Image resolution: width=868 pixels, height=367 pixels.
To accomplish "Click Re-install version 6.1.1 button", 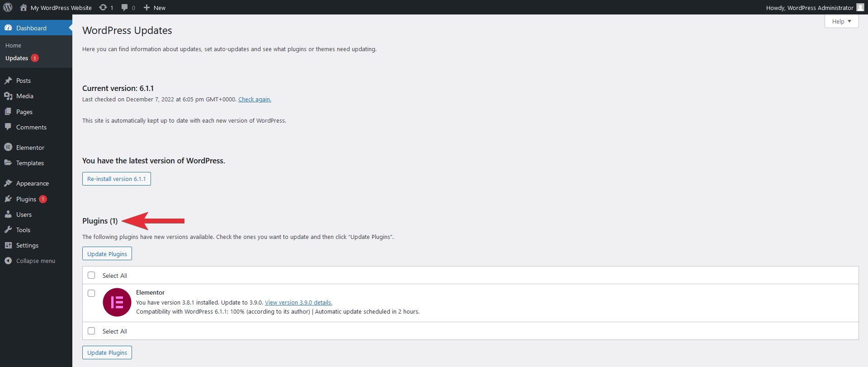I will pyautogui.click(x=117, y=179).
